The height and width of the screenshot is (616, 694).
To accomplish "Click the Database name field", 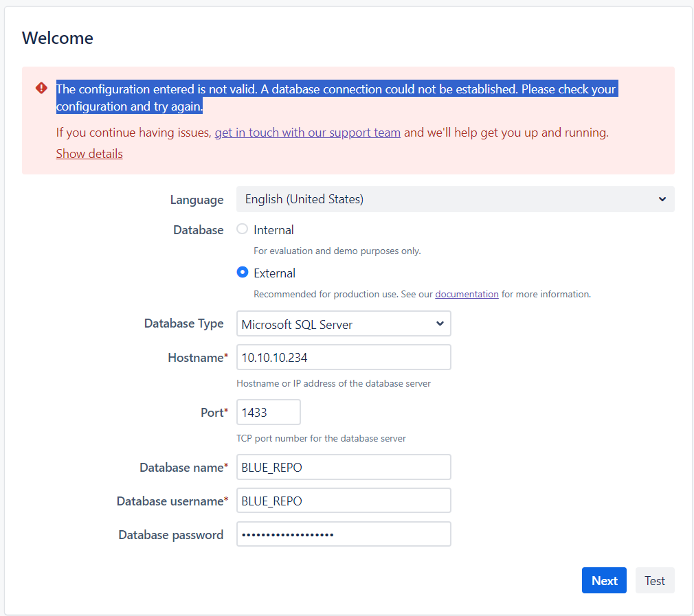I will pos(344,467).
